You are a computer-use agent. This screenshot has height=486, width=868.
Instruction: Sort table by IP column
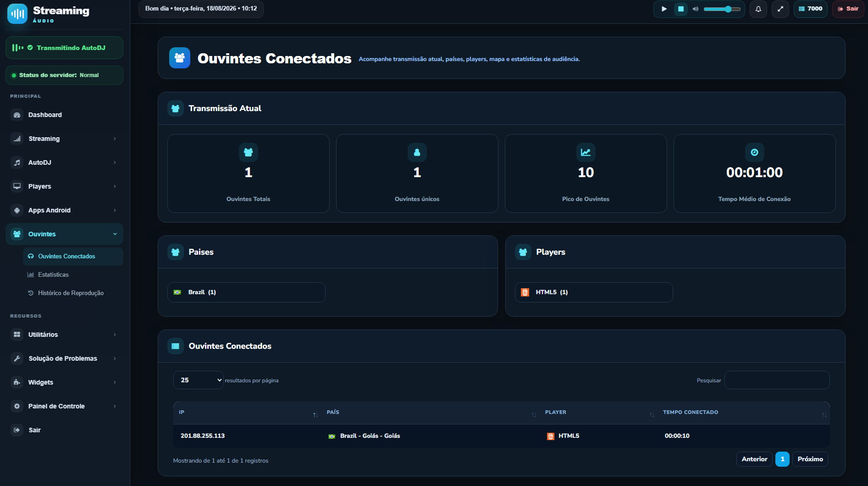tap(248, 413)
